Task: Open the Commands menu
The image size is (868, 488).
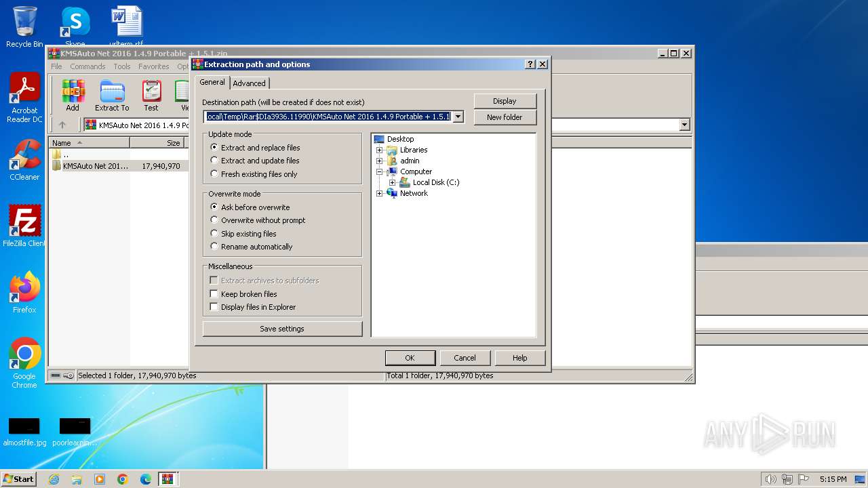Action: [x=87, y=66]
